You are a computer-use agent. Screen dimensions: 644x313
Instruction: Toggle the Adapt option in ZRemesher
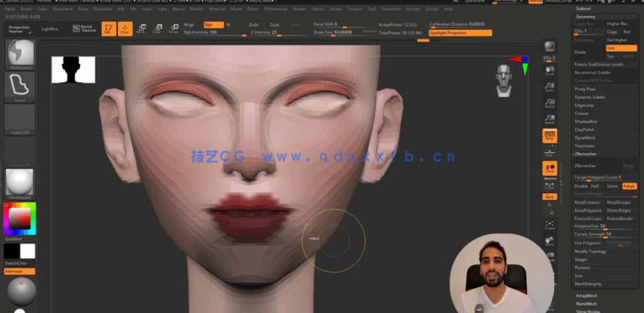point(629,186)
